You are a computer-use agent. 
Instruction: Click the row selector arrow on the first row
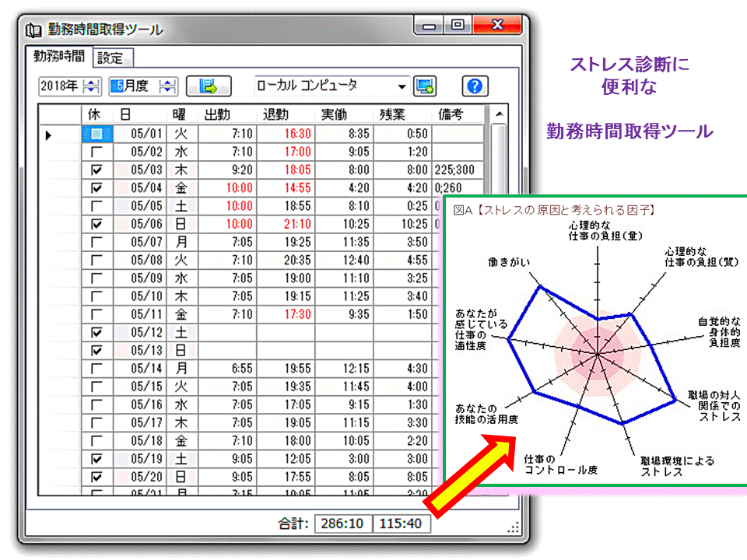tap(48, 135)
